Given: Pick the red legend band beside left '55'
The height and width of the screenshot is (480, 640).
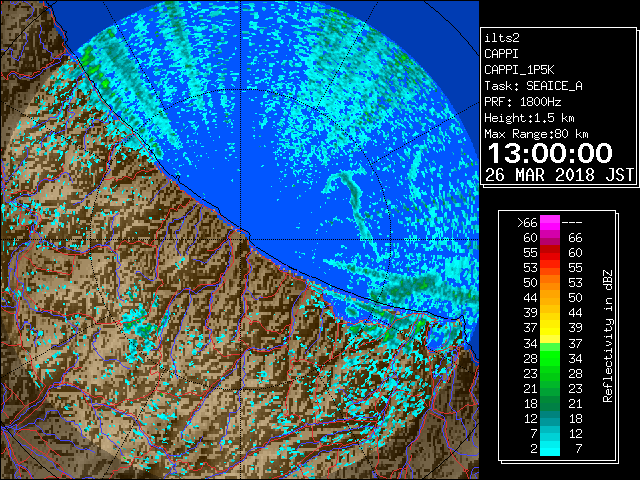Looking at the screenshot, I should 550,253.
